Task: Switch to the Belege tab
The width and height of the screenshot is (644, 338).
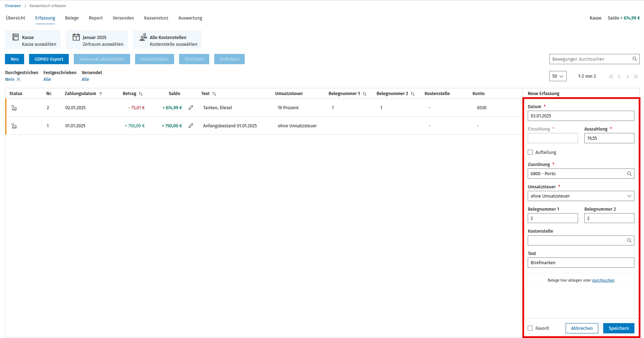Action: tap(72, 18)
